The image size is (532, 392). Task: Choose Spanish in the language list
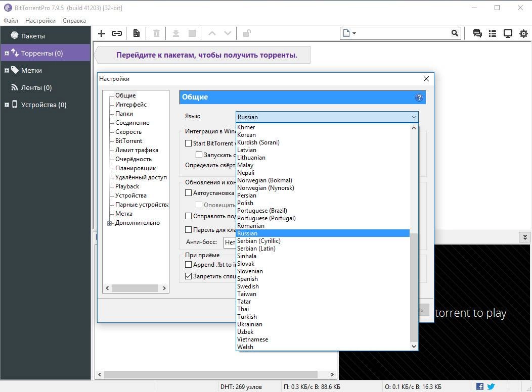tap(323, 279)
